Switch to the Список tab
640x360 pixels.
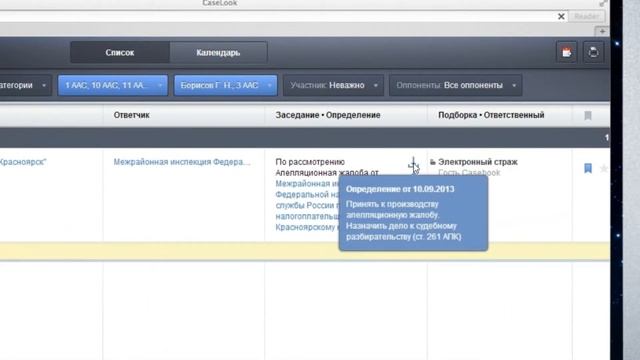tap(120, 53)
